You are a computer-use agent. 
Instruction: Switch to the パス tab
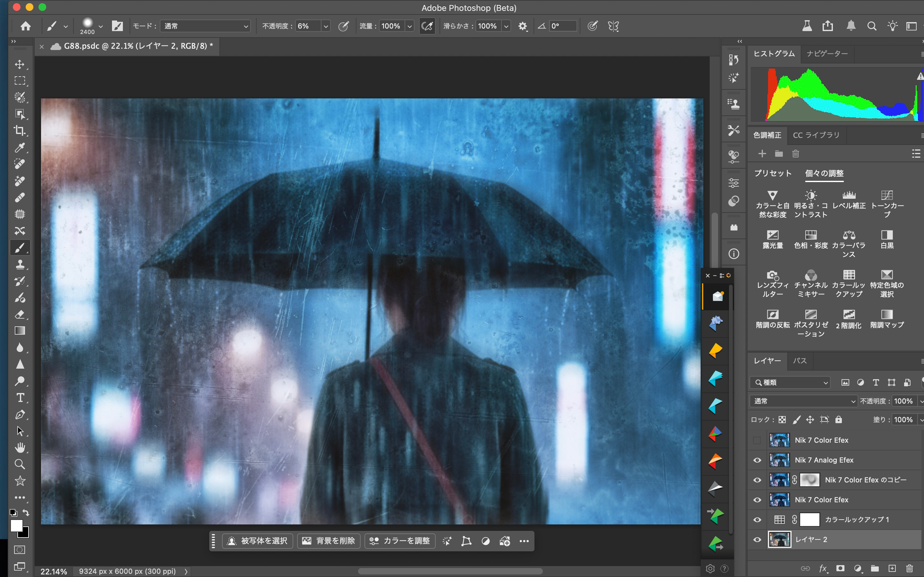point(800,361)
